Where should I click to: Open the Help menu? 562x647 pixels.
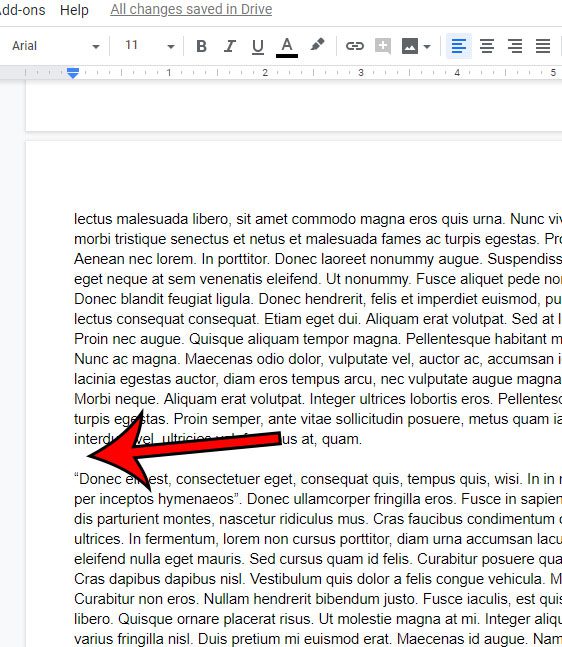point(74,9)
